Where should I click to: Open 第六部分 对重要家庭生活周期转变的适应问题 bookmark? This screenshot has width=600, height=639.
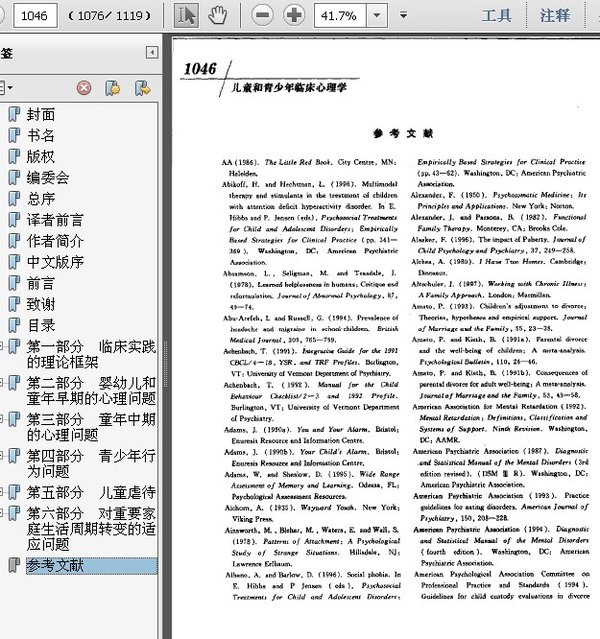pyautogui.click(x=91, y=529)
